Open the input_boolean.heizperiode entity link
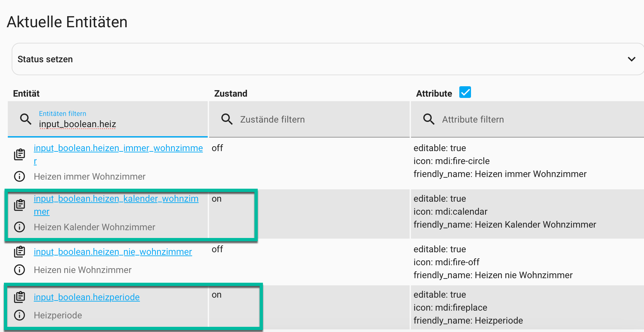644x332 pixels. (87, 297)
